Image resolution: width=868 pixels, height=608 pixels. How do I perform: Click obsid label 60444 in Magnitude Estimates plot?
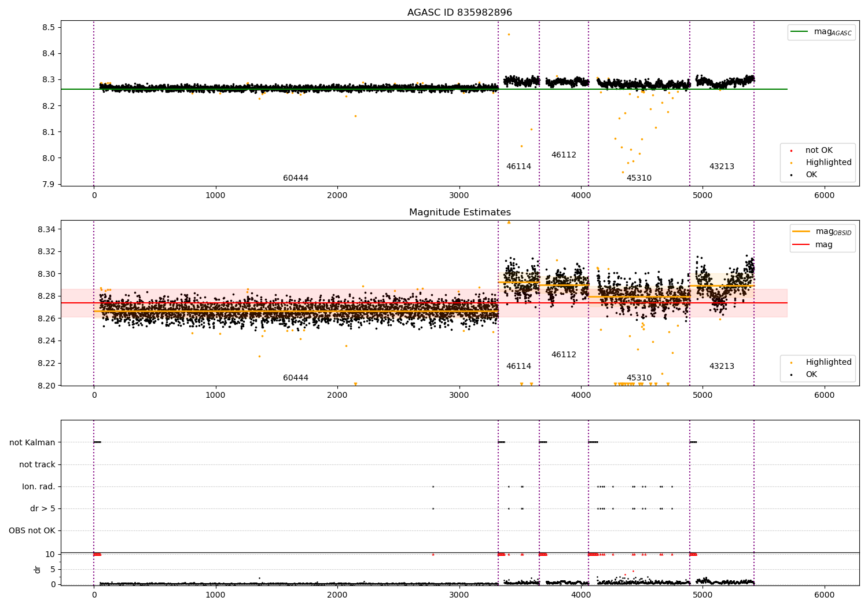coord(296,378)
